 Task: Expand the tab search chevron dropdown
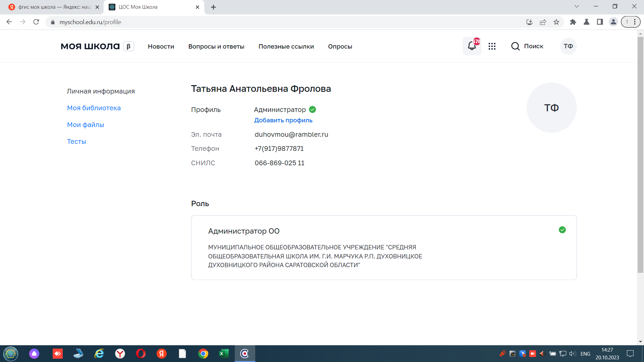pyautogui.click(x=577, y=6)
